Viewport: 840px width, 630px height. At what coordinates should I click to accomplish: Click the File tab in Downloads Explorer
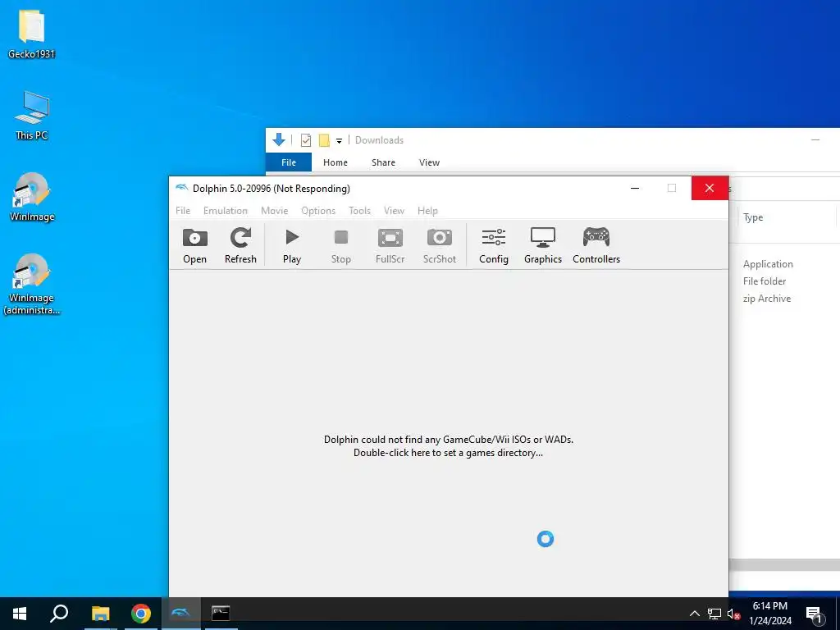tap(289, 162)
